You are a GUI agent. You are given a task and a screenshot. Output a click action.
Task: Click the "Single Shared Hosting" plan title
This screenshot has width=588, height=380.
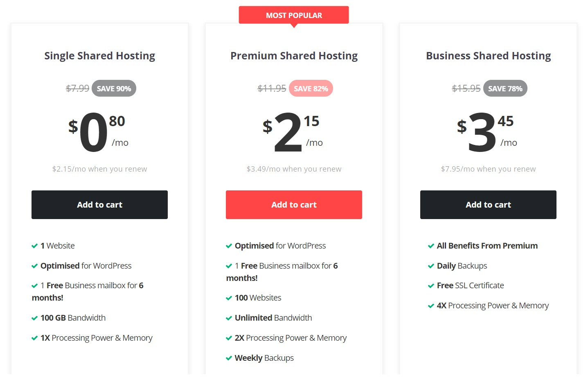(x=99, y=56)
